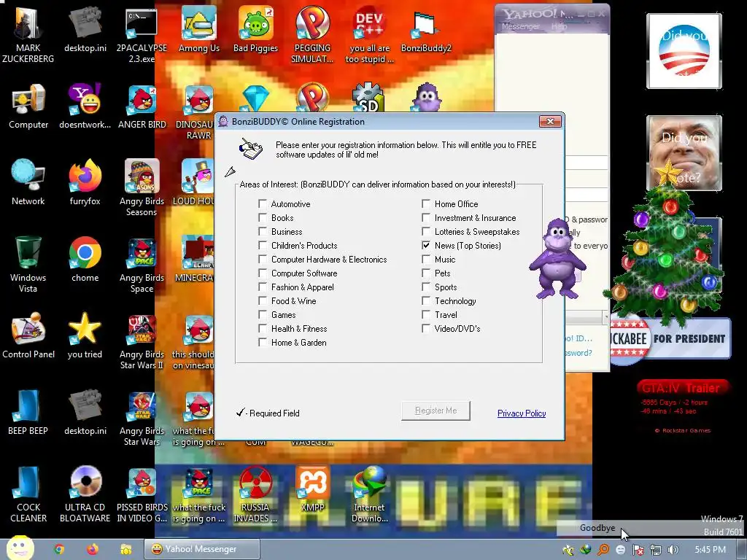Click the volume speaker tray icon
The width and height of the screenshot is (747, 560).
(673, 550)
